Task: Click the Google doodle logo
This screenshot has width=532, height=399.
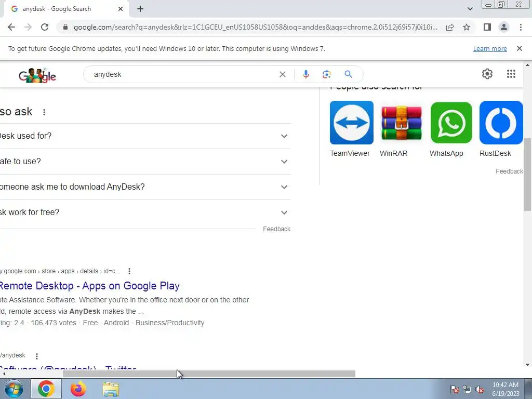Action: (x=37, y=75)
